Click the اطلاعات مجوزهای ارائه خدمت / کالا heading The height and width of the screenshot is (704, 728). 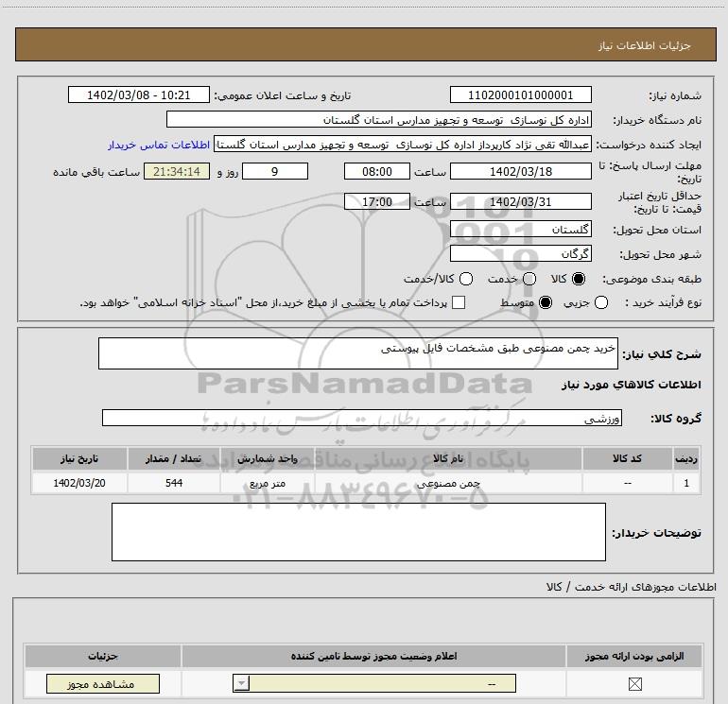coord(631,587)
